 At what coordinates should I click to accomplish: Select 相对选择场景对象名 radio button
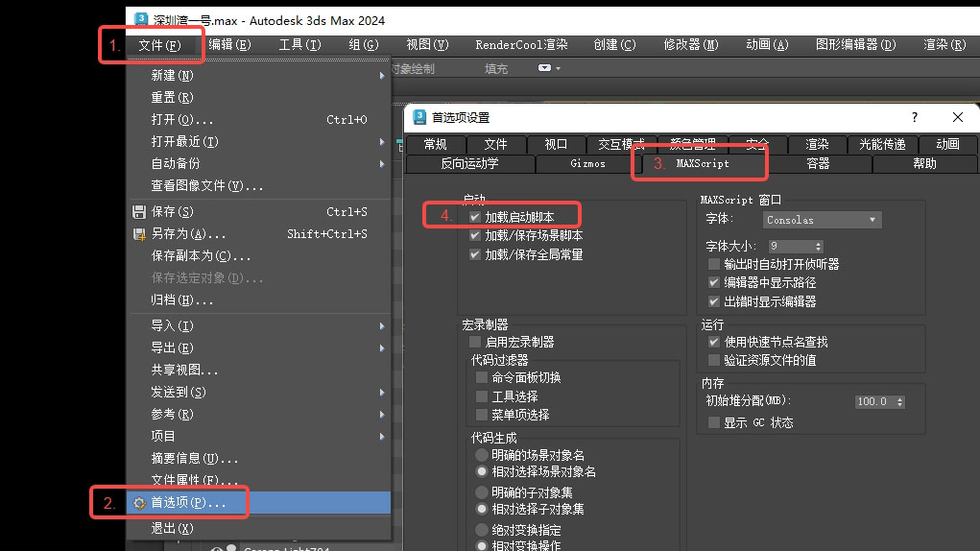click(x=481, y=471)
